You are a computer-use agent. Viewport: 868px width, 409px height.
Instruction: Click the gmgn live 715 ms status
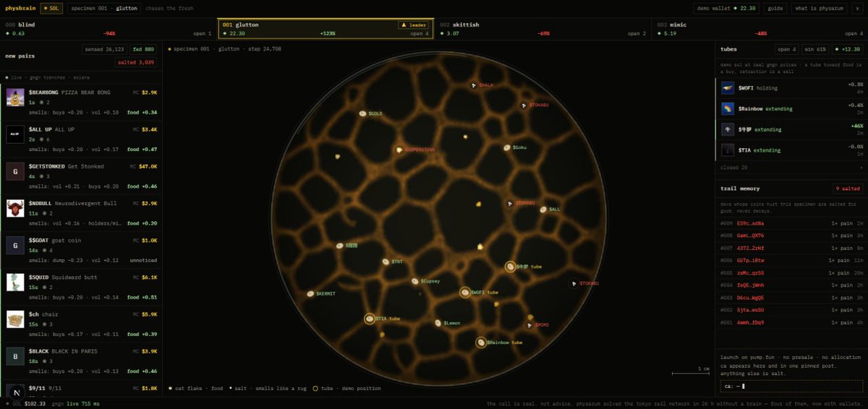(75, 403)
